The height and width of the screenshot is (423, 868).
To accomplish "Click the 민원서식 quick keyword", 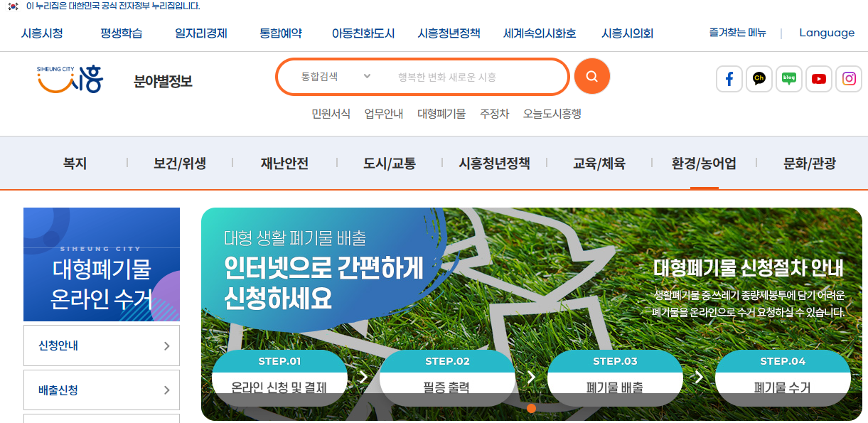I will click(331, 114).
